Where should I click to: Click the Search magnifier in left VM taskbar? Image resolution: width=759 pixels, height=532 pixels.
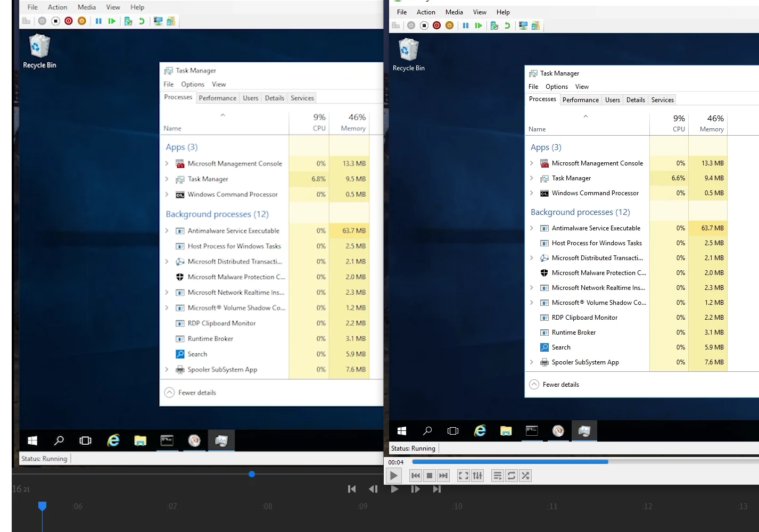[x=59, y=440]
